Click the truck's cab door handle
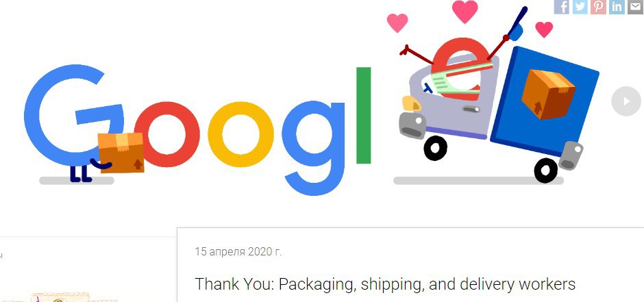Viewport: 644px width, 302px height. (x=471, y=109)
